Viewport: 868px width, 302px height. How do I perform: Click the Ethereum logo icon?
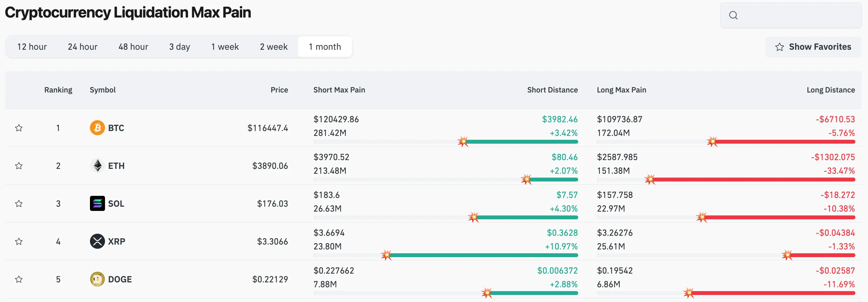[97, 166]
